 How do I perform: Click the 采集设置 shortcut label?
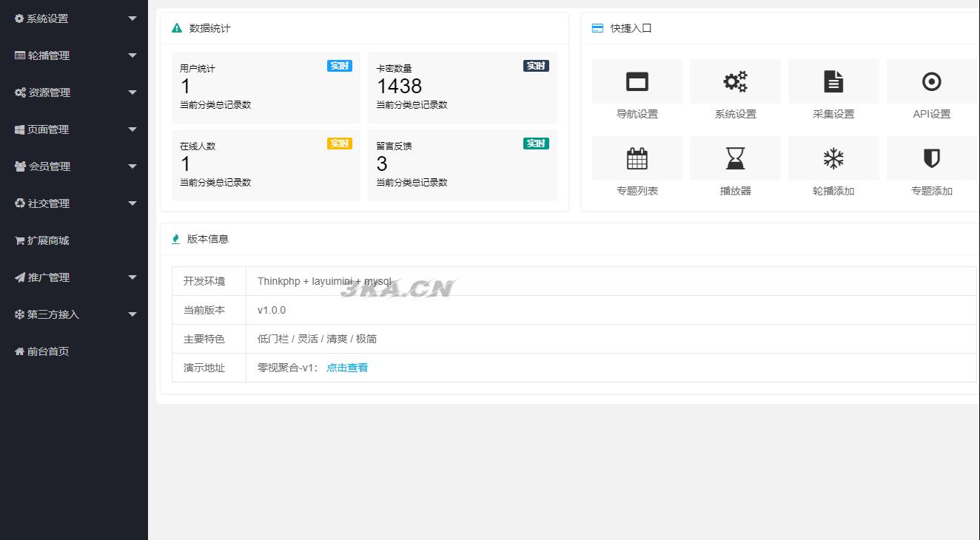(x=833, y=114)
